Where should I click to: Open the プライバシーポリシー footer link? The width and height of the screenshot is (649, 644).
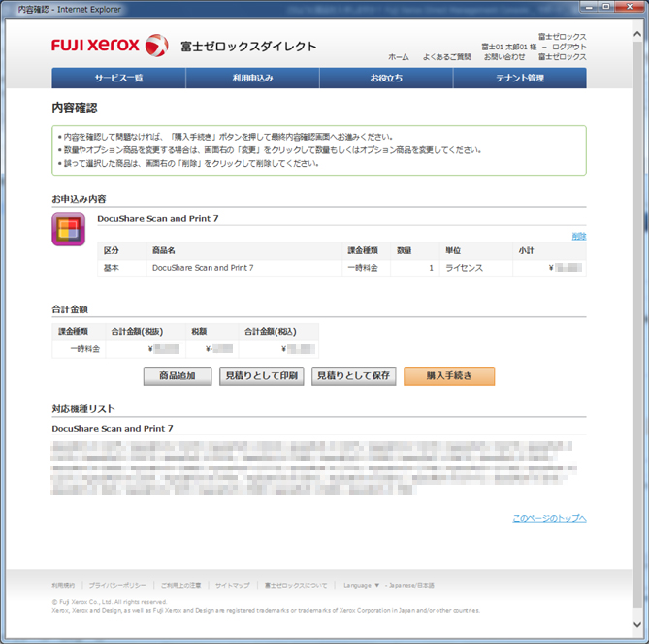pos(117,585)
